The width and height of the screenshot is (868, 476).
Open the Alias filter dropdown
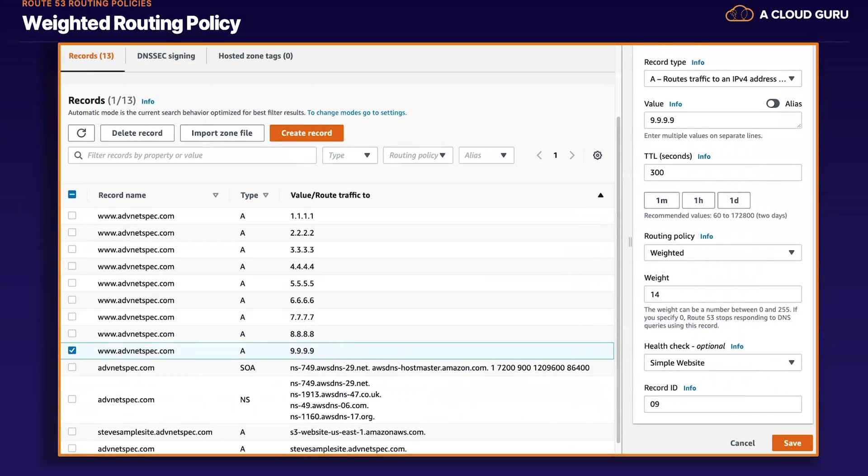[x=486, y=155]
